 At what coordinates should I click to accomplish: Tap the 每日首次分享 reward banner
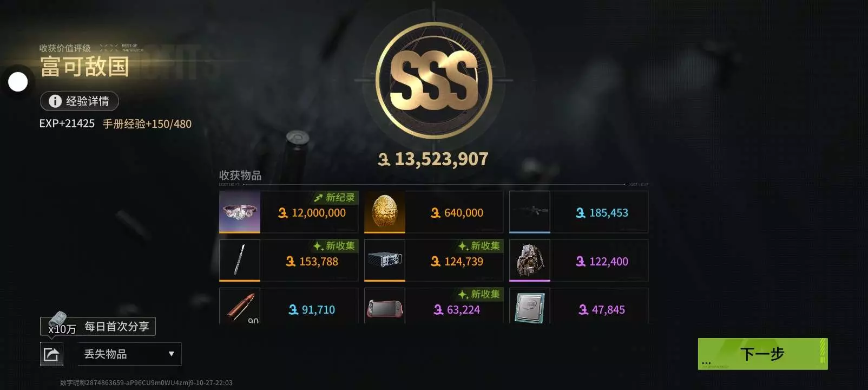pyautogui.click(x=98, y=326)
